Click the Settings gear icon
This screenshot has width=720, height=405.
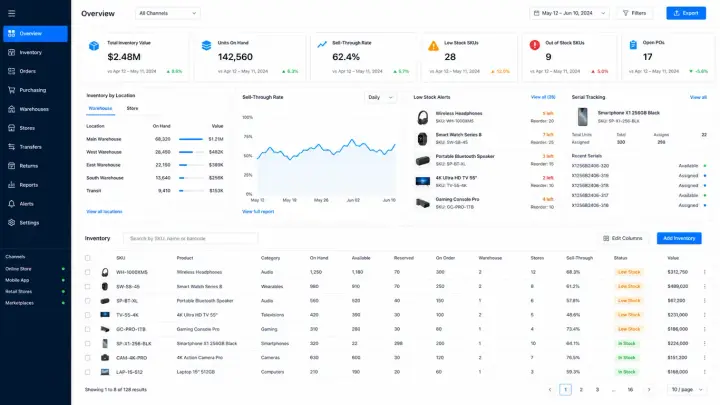pos(11,223)
